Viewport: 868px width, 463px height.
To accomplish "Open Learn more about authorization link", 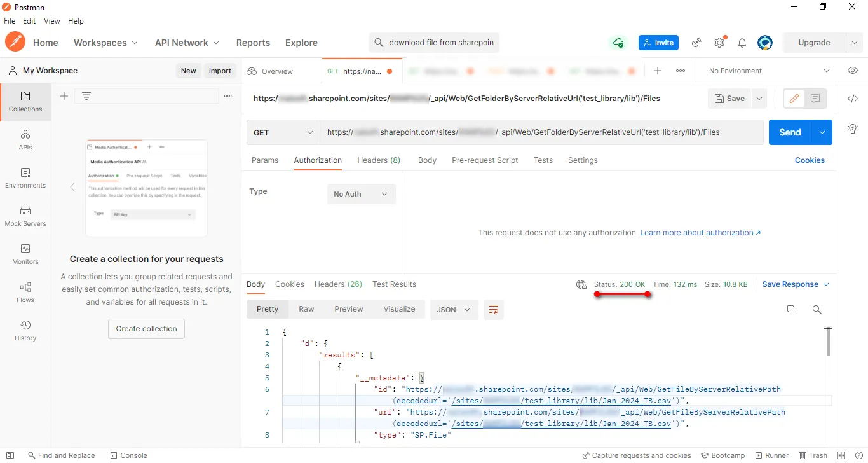I will click(x=700, y=233).
